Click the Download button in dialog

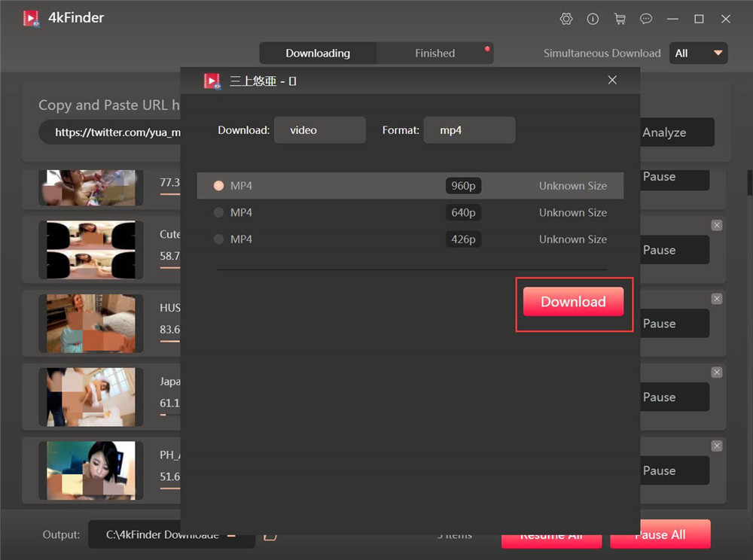573,302
